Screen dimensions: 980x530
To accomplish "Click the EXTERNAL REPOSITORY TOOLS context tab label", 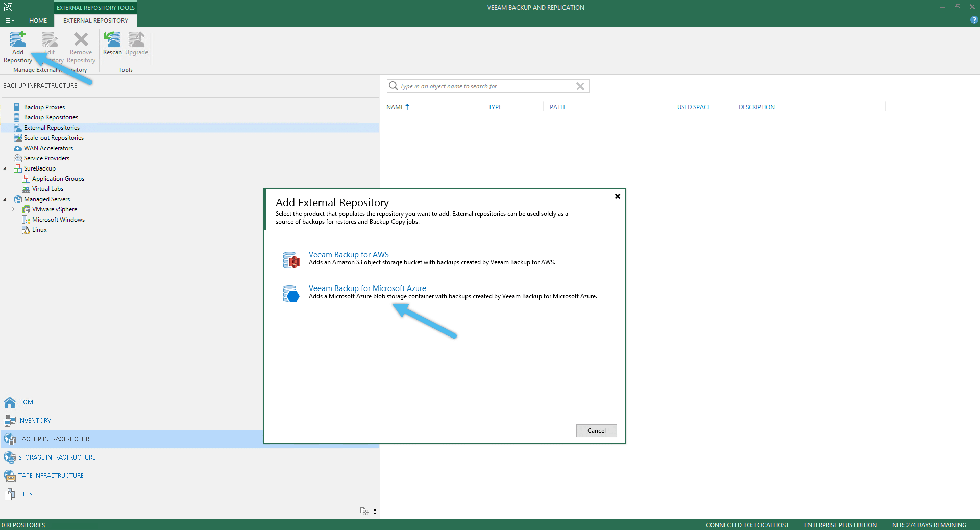I will coord(95,8).
